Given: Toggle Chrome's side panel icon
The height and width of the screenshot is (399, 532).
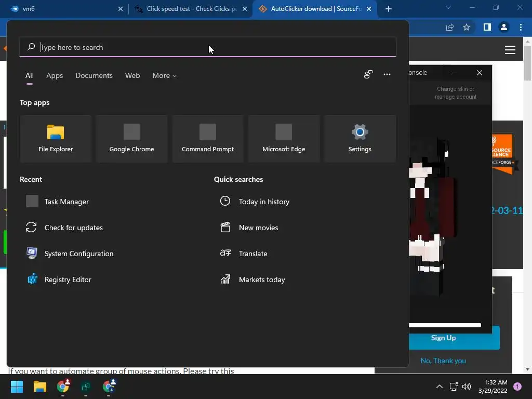Looking at the screenshot, I should 487,27.
